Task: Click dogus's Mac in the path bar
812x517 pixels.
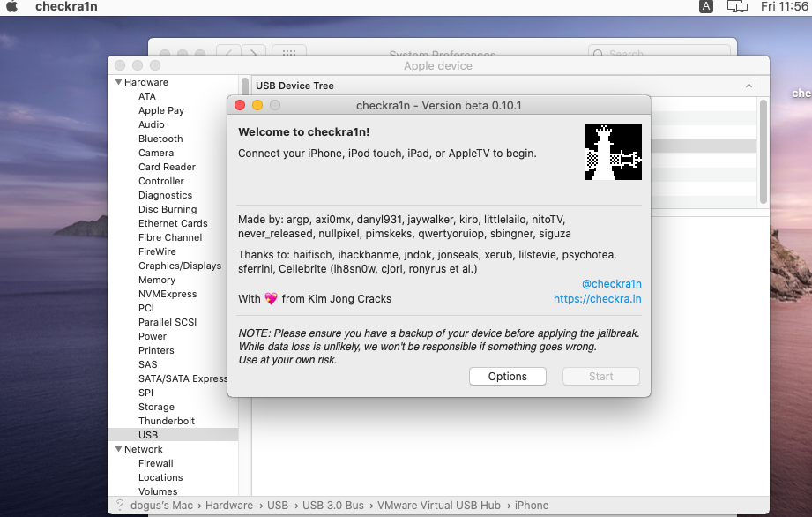Action: click(161, 505)
